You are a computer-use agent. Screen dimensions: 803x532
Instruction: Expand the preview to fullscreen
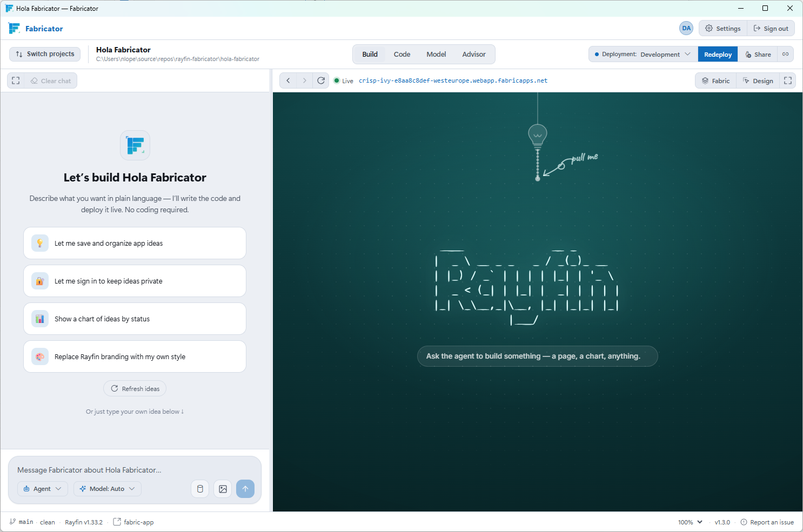click(x=788, y=80)
